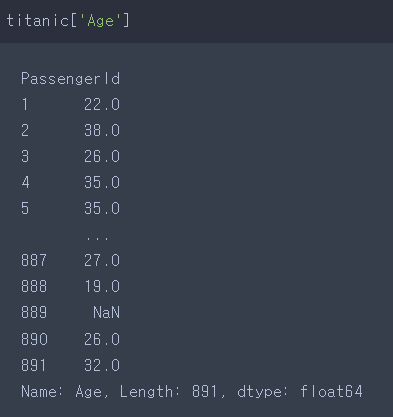Viewport: 393px width, 417px height.
Task: Click index label 2
Action: coord(25,130)
